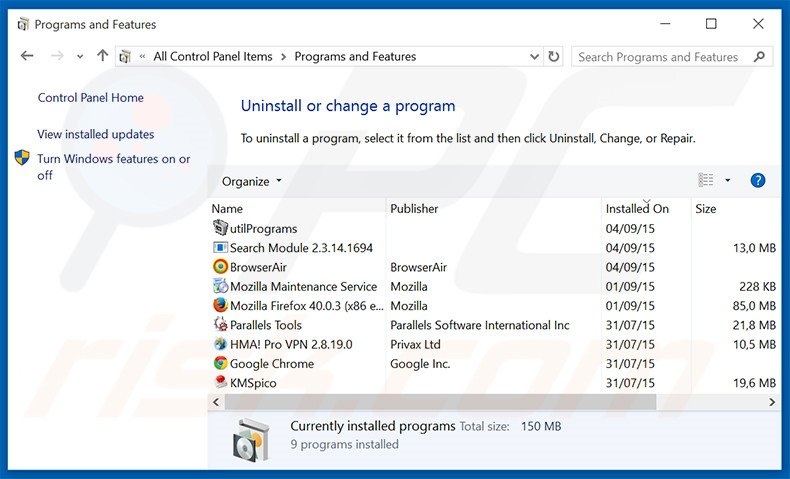Click the search magnifier icon
The width and height of the screenshot is (790, 479).
tap(759, 57)
